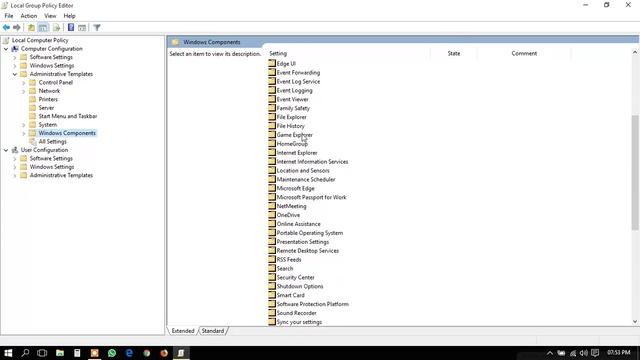The image size is (640, 360).
Task: Toggle Show/Hide Console Tree toolbar icon
Action: coord(43,27)
